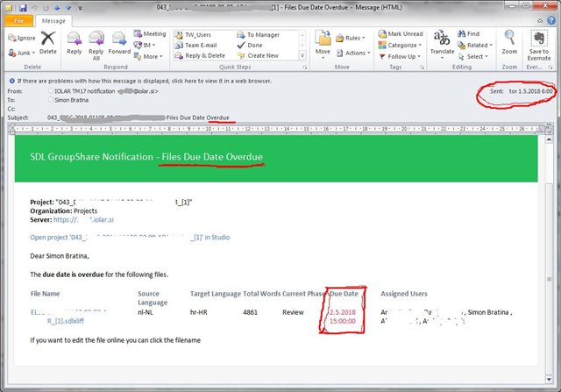
Task: Open the Move dropdown
Action: [323, 45]
